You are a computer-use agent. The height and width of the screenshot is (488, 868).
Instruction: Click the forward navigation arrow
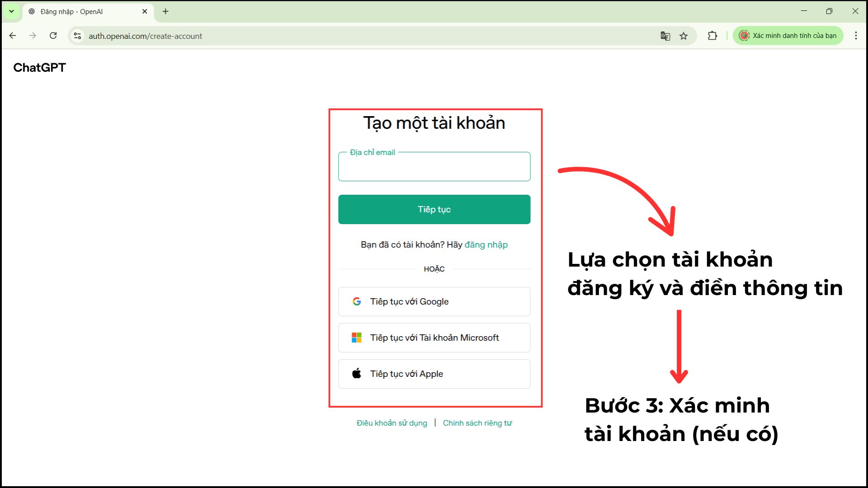pos(33,36)
